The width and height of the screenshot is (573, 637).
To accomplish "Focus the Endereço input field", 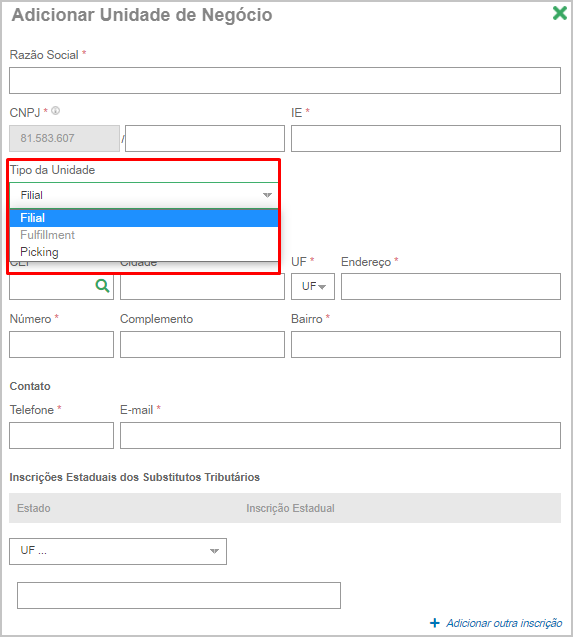I will tap(451, 286).
